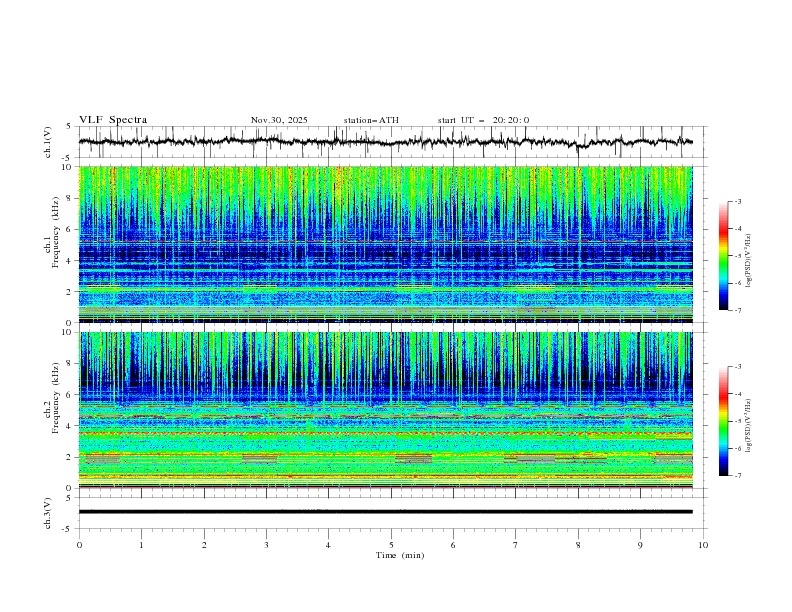The image size is (792, 612).
Task: Click the ch.2 "Frequency (kHz)" axis label
Action: [56, 398]
